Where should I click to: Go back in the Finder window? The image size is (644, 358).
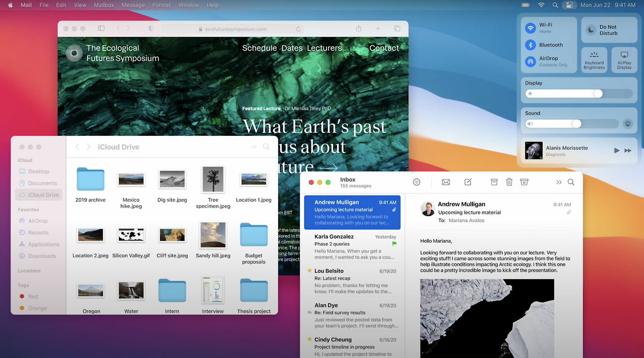click(77, 147)
